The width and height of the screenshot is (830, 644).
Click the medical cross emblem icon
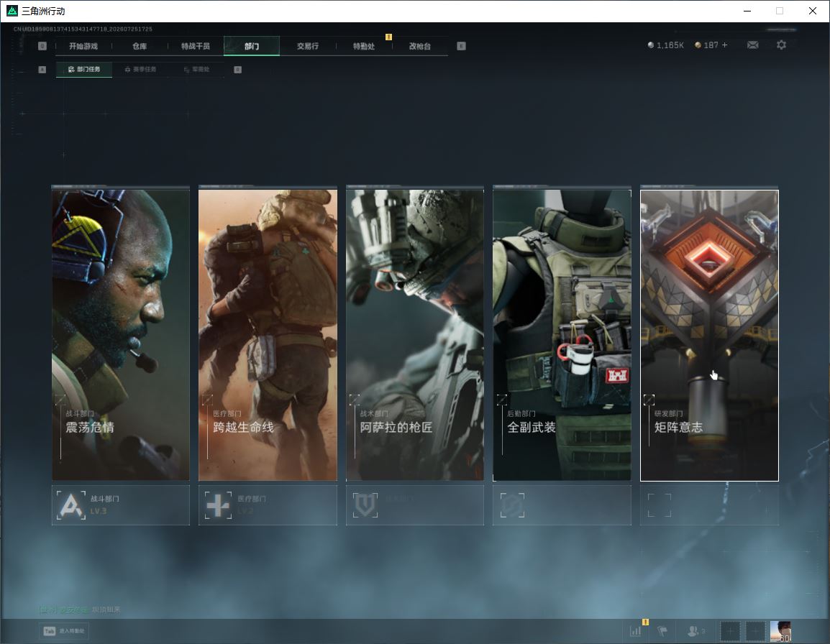pos(218,505)
